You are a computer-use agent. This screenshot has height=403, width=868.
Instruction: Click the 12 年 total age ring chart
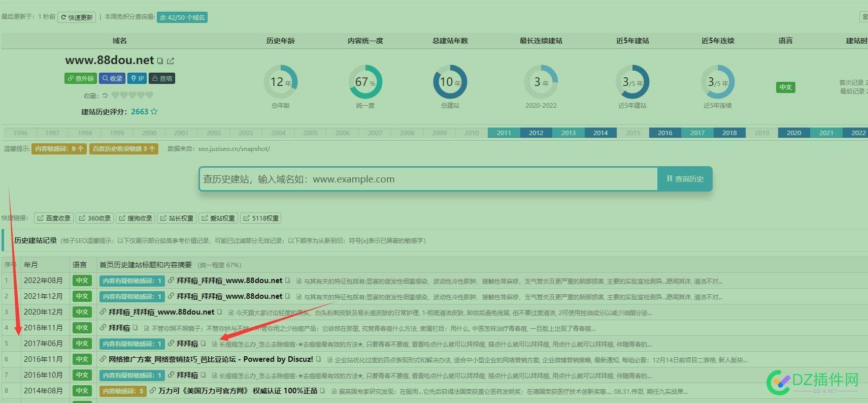tap(281, 82)
